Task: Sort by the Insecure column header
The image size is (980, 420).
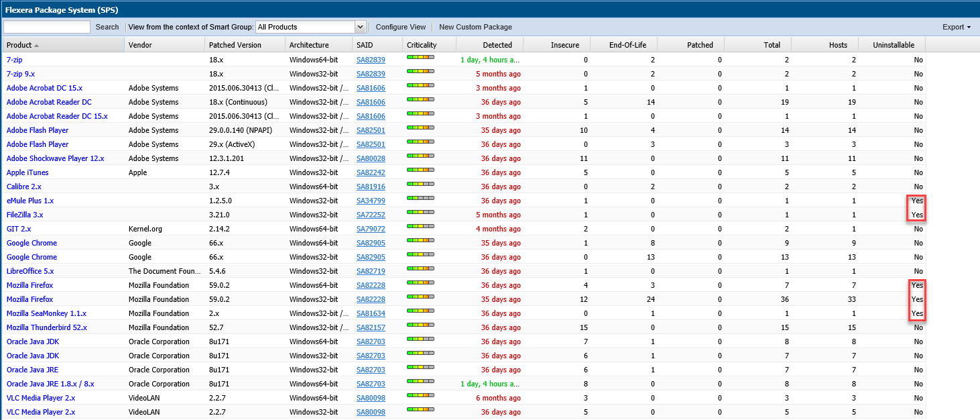Action: [557, 45]
